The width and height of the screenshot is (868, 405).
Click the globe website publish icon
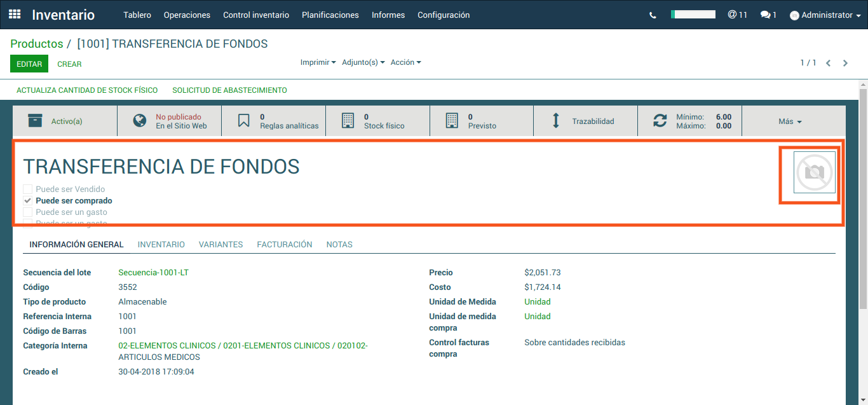140,121
